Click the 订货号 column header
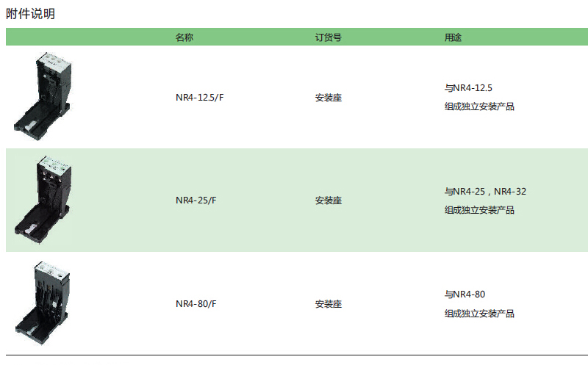 328,37
